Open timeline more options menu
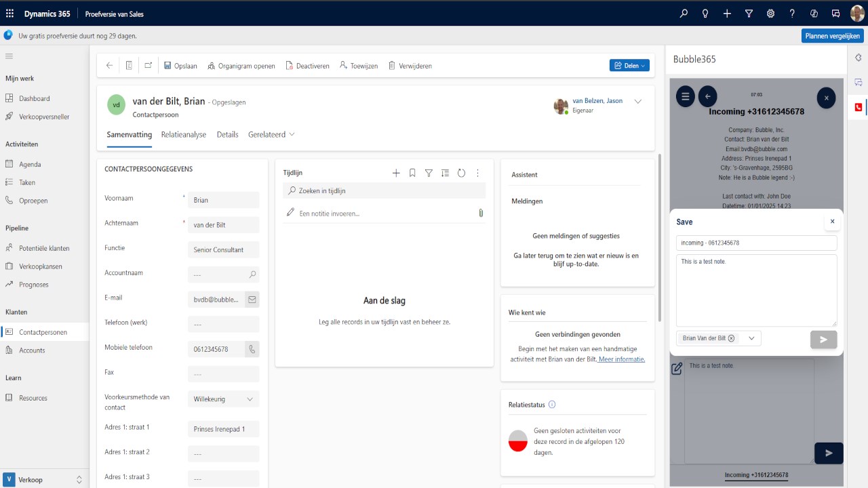This screenshot has height=488, width=868. point(477,173)
